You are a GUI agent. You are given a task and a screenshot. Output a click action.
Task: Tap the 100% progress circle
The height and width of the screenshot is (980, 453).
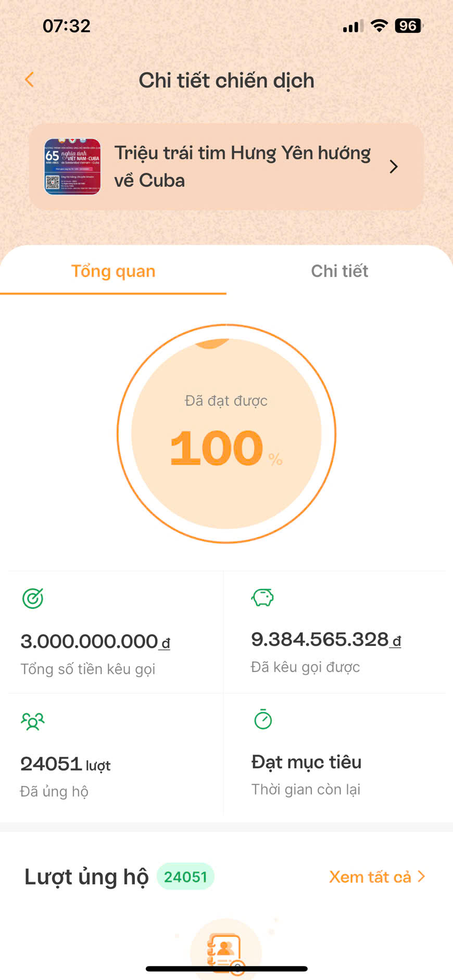pos(227,434)
